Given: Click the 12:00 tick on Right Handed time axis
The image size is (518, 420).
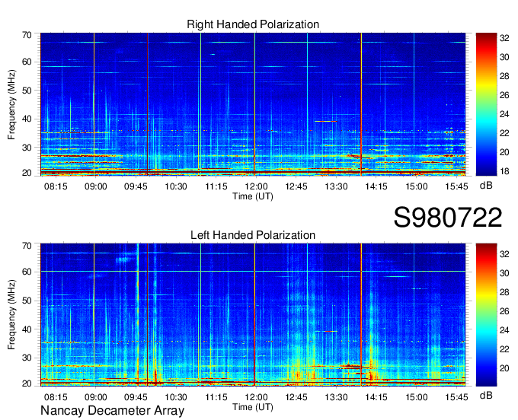Looking at the screenshot, I should (256, 186).
